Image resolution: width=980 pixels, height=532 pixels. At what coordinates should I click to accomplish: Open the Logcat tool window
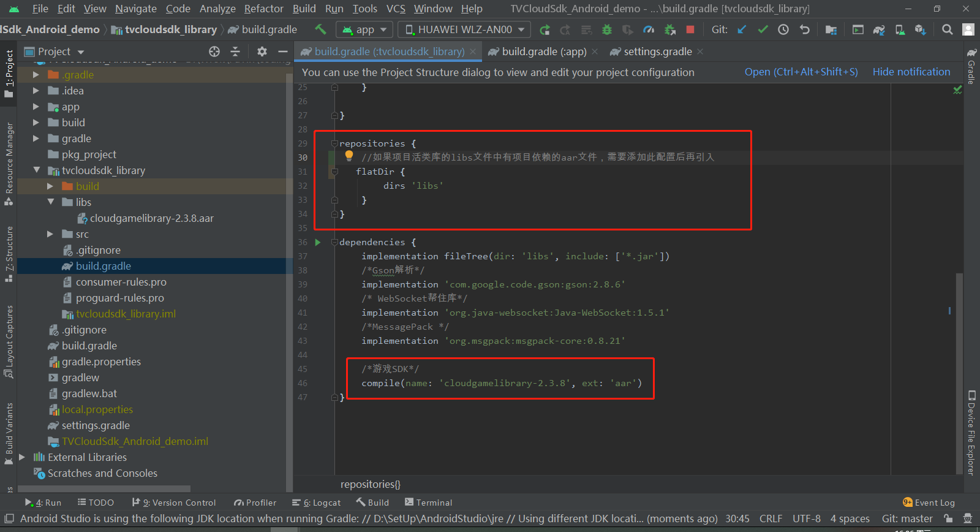point(316,503)
